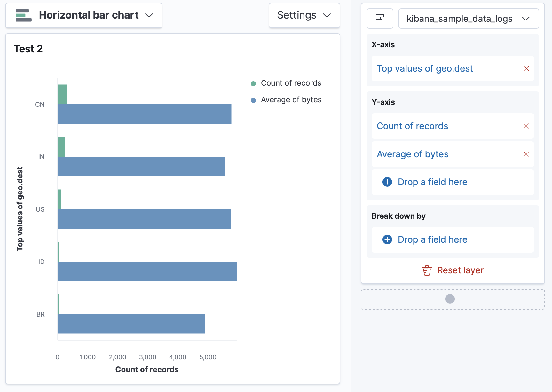
Task: Click the horizontal bar chart icon
Action: pyautogui.click(x=24, y=15)
